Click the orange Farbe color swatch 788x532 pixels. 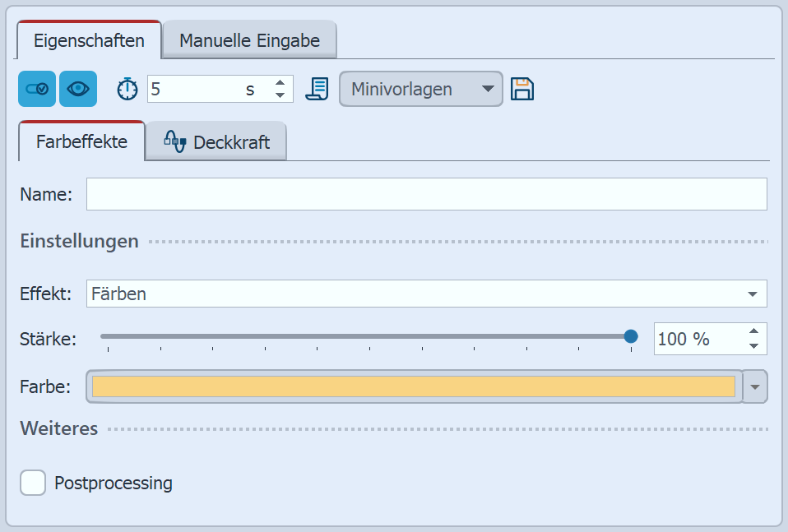pyautogui.click(x=413, y=386)
